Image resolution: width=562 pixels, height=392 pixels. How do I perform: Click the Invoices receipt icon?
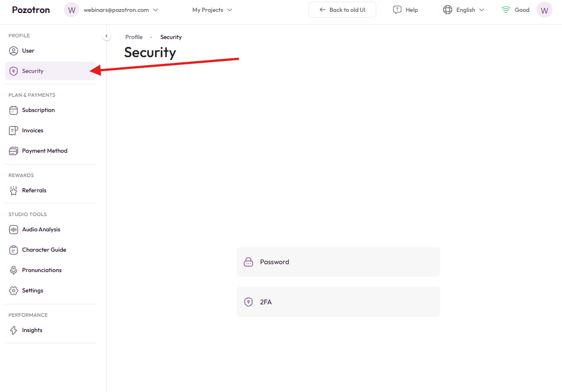(x=14, y=131)
